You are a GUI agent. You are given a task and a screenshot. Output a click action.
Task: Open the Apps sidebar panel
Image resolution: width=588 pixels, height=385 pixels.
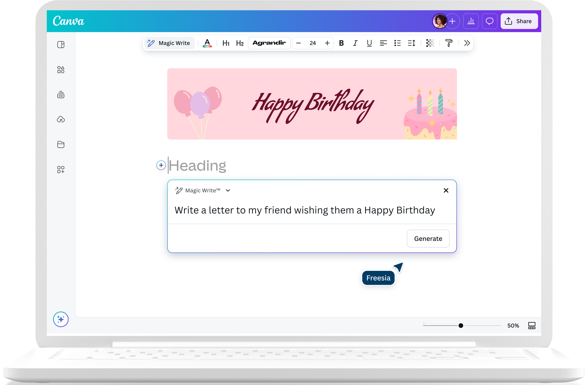coord(61,170)
